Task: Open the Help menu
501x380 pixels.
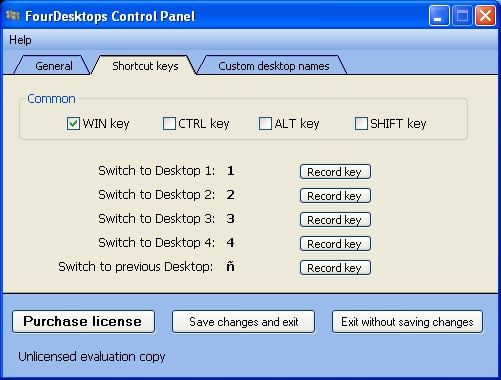Action: coord(20,40)
